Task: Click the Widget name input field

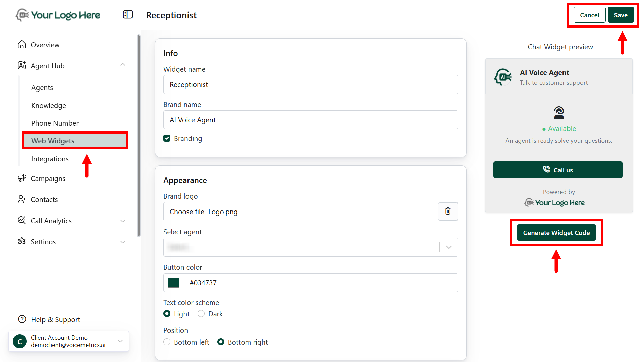Action: 310,84
